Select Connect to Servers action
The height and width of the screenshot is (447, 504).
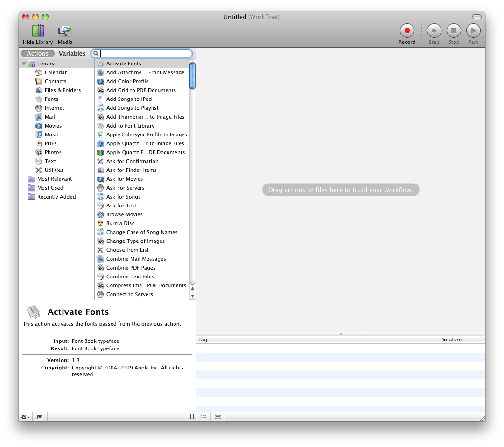(x=142, y=294)
